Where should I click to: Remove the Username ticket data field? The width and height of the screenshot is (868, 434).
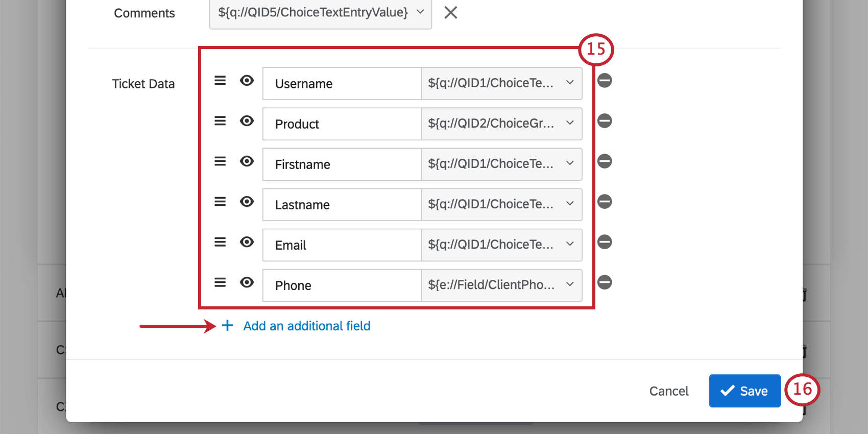(605, 81)
